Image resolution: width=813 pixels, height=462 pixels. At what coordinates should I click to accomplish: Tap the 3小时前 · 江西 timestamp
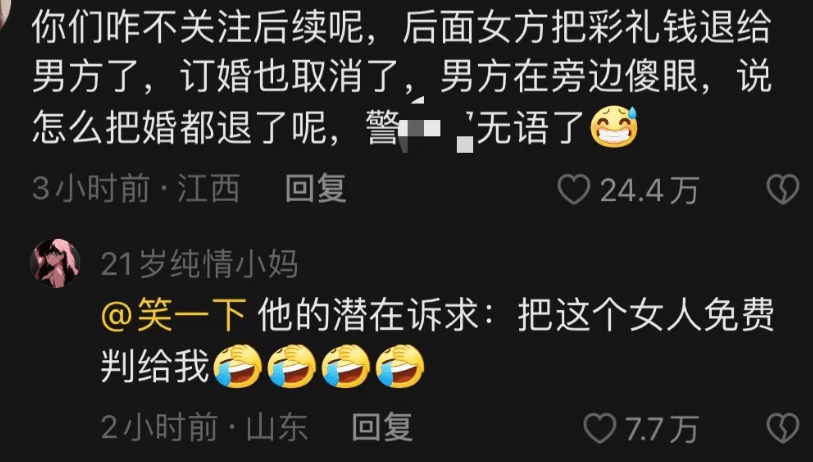[x=136, y=188]
